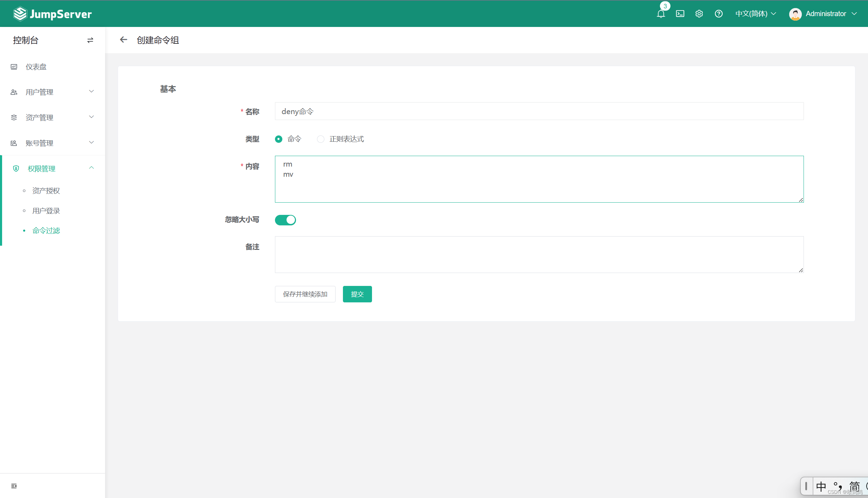
Task: Collapse sidebar using bottom-left menu icon
Action: [x=14, y=486]
